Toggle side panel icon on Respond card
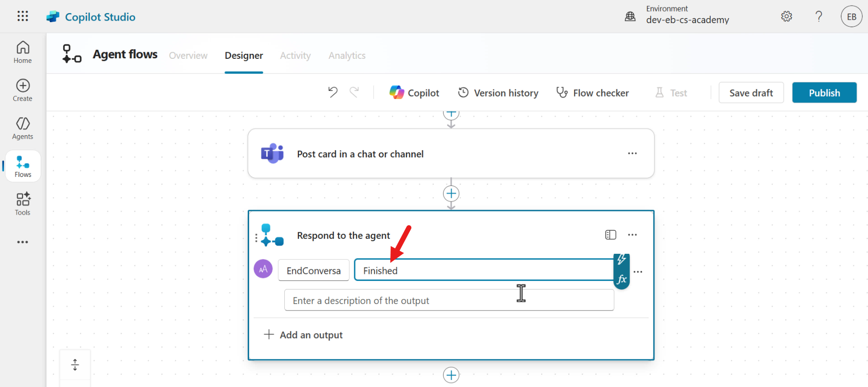Image resolution: width=868 pixels, height=387 pixels. [610, 235]
